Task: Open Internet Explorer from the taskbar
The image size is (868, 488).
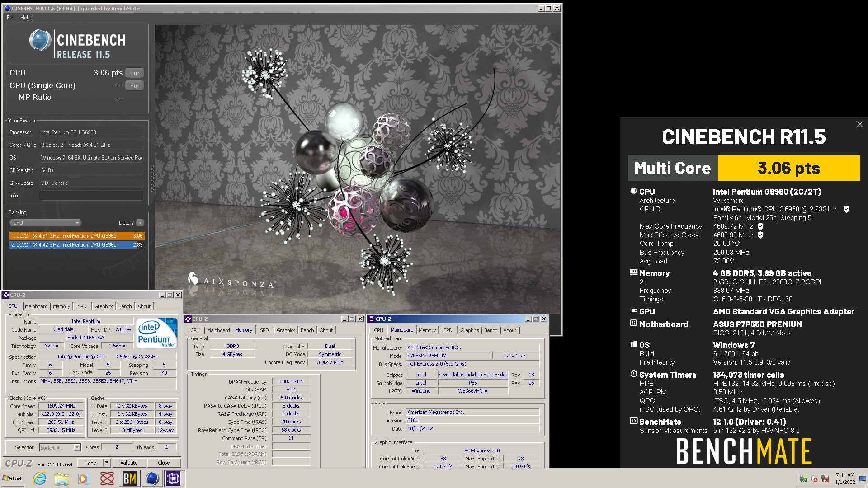Action: (x=40, y=479)
